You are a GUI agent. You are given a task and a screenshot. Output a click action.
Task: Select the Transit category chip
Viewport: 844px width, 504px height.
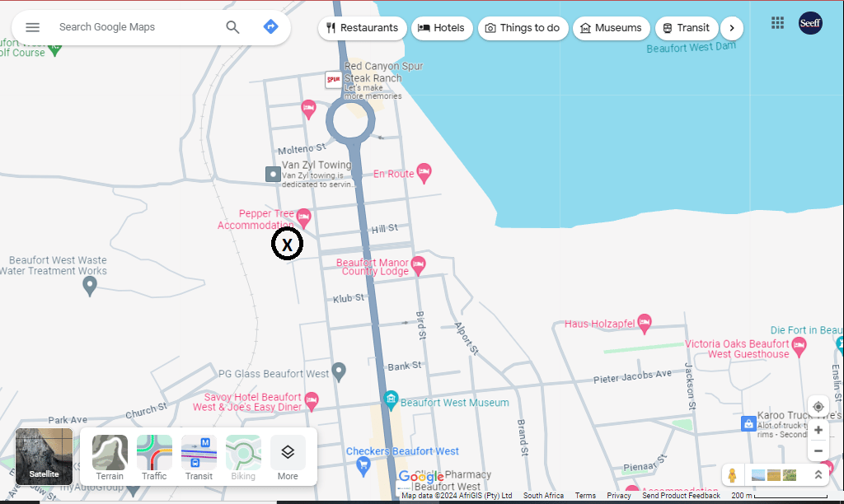687,28
